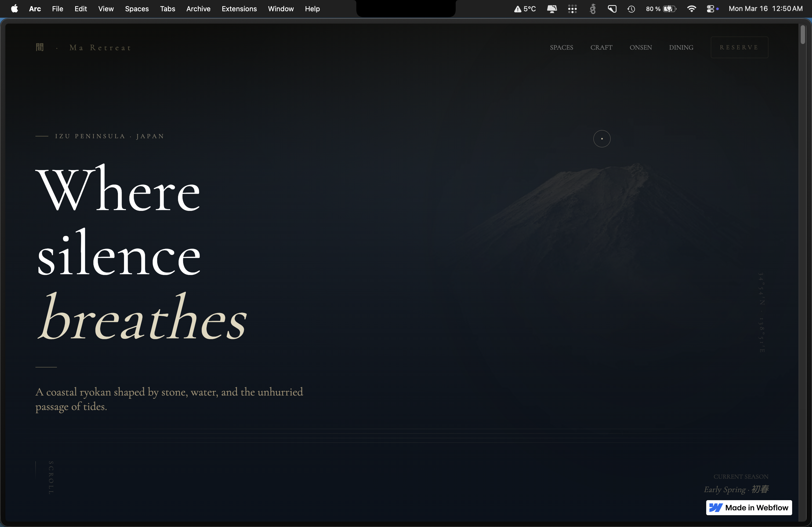Screen dimensions: 812x527
Task: Click the battery status icon
Action: point(669,9)
